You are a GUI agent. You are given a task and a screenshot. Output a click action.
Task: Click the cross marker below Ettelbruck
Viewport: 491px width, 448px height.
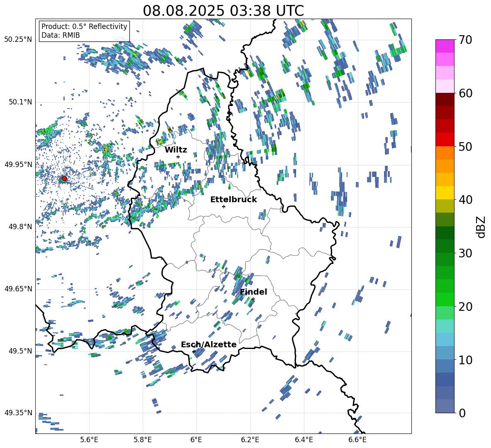click(x=224, y=206)
